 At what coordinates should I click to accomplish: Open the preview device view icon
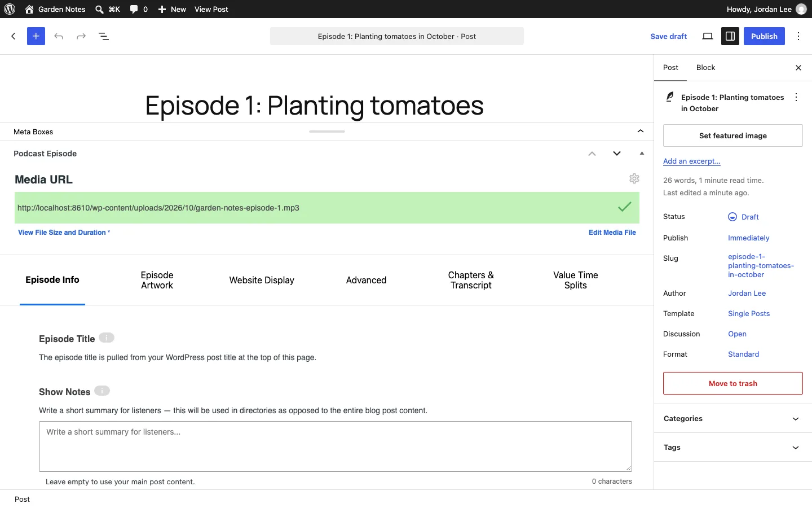point(708,36)
